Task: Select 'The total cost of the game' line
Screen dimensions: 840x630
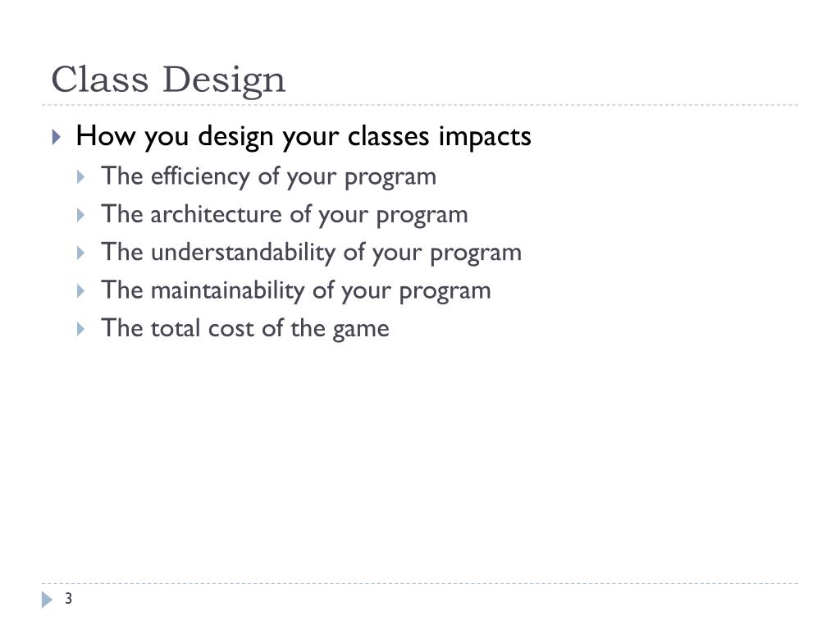Action: click(x=245, y=329)
